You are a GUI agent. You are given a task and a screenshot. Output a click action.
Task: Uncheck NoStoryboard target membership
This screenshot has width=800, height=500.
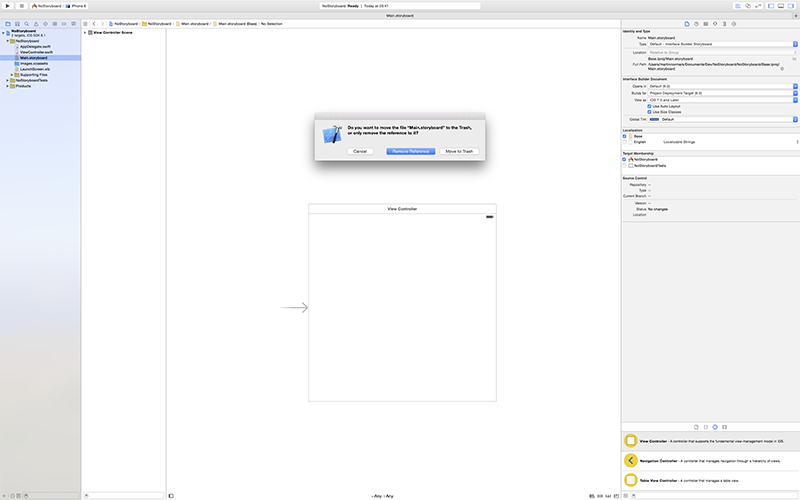pos(624,159)
